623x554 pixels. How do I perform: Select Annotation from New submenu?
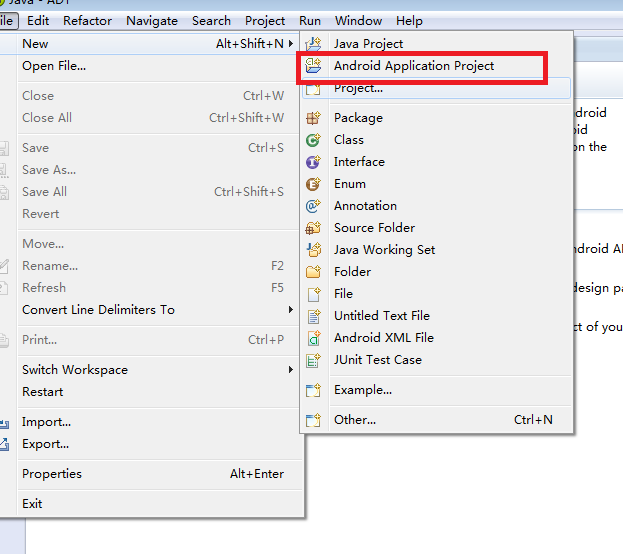tap(437, 206)
